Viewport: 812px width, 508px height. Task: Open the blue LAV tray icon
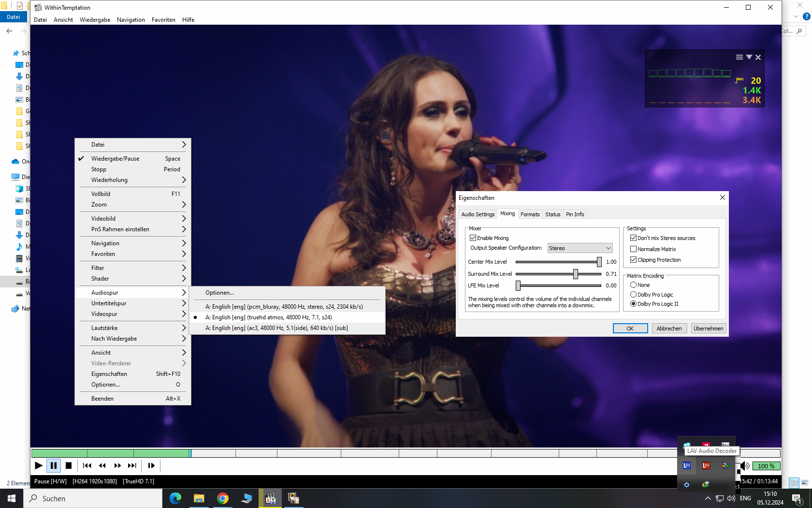[687, 465]
